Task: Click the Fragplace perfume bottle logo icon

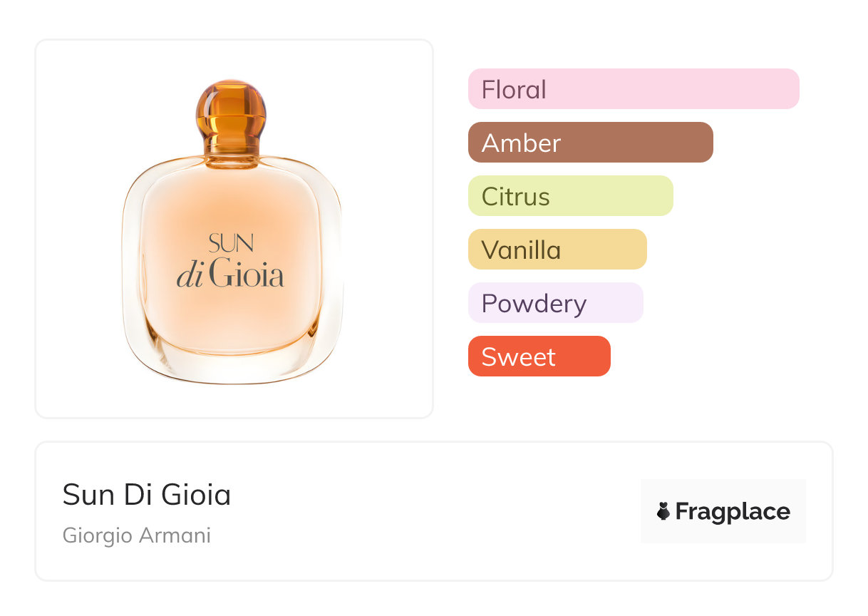Action: [664, 511]
